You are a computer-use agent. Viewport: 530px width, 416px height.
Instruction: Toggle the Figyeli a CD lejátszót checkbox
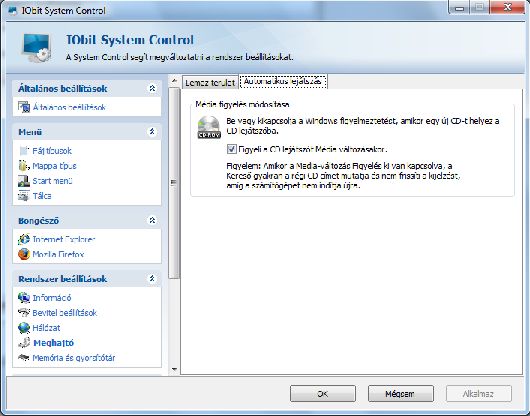coord(232,149)
